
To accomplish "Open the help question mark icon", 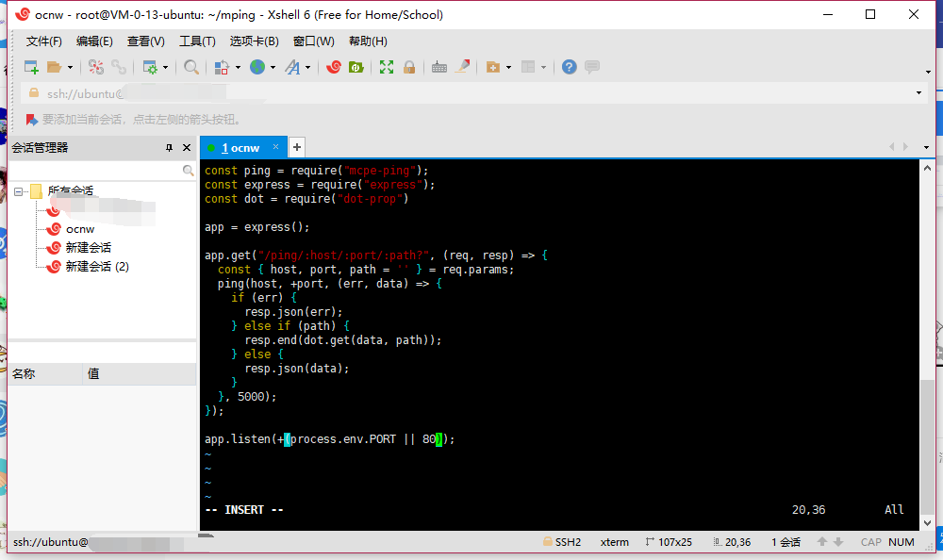I will pyautogui.click(x=569, y=67).
